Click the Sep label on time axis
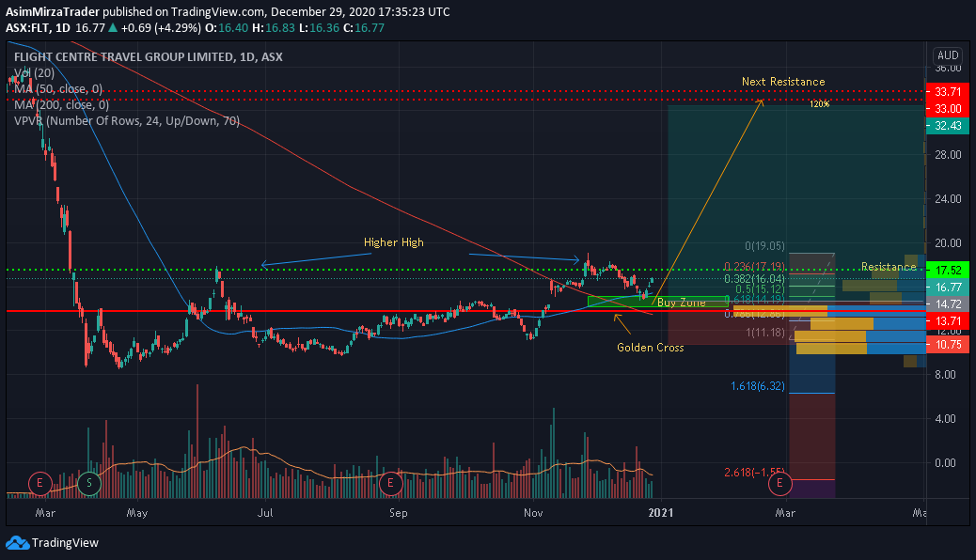Viewport: 976px width, 560px height. click(399, 513)
